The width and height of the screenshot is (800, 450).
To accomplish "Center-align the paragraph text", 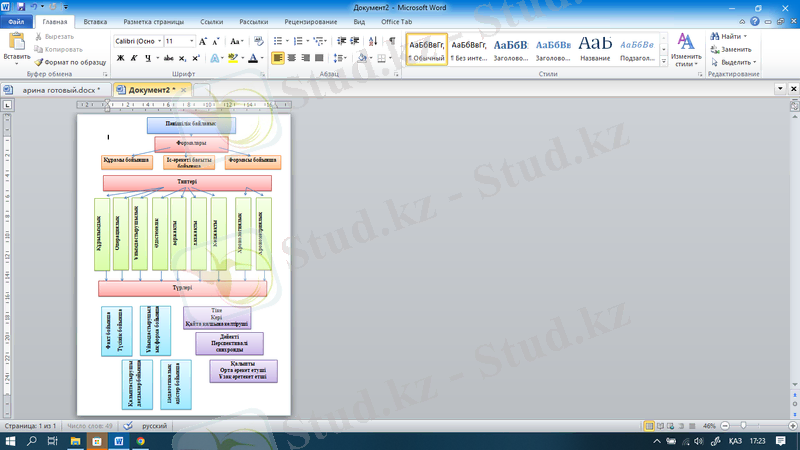I will coord(292,59).
